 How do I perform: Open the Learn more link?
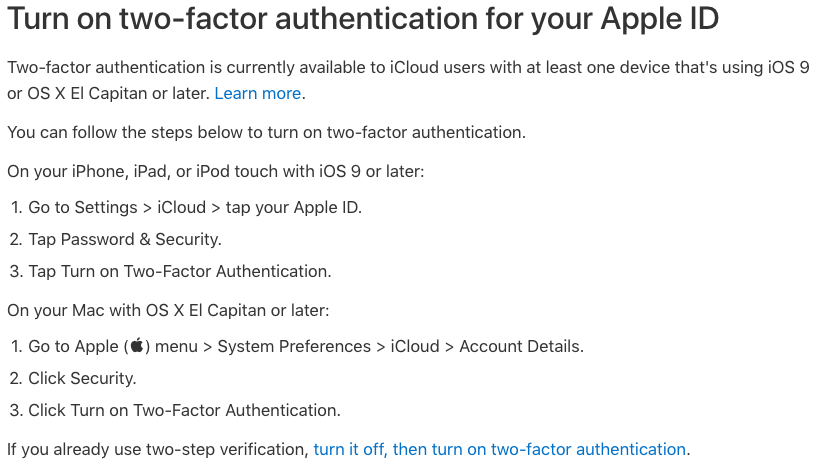click(x=258, y=93)
